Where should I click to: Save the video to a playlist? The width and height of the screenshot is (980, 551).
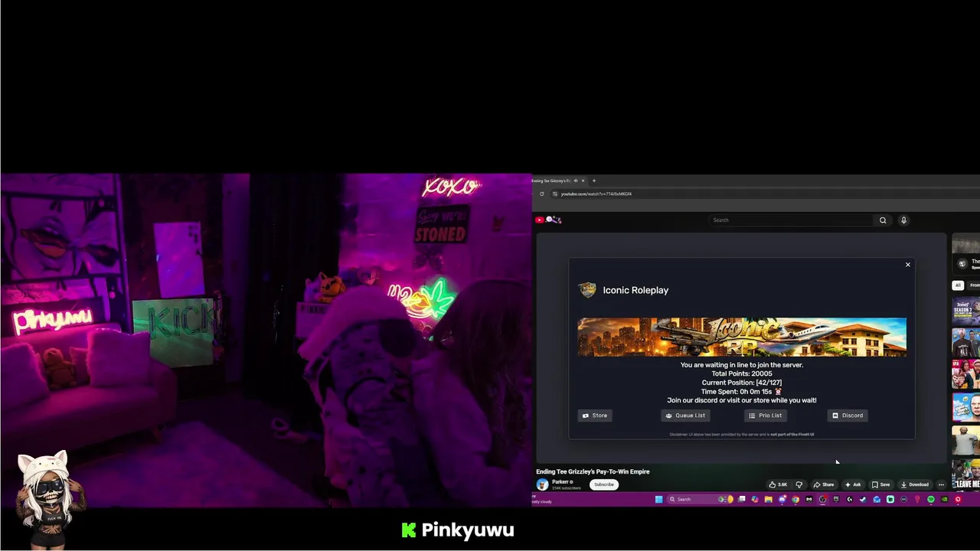pos(881,484)
